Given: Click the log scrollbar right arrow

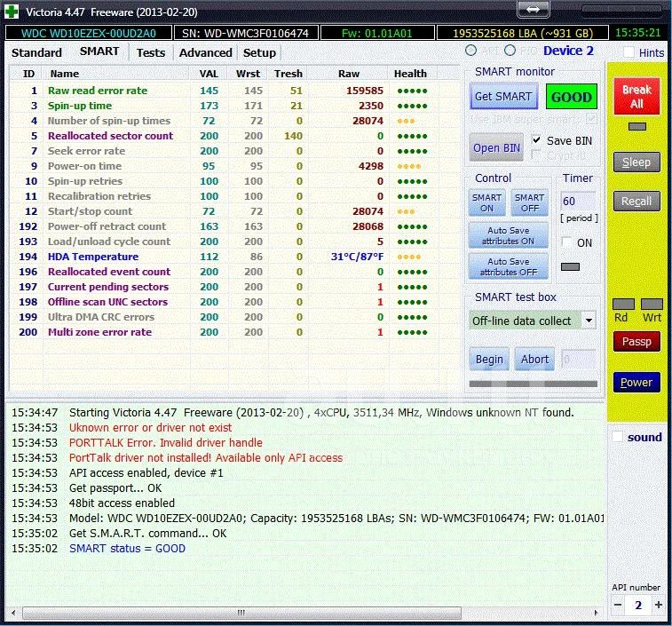Looking at the screenshot, I should (596, 613).
